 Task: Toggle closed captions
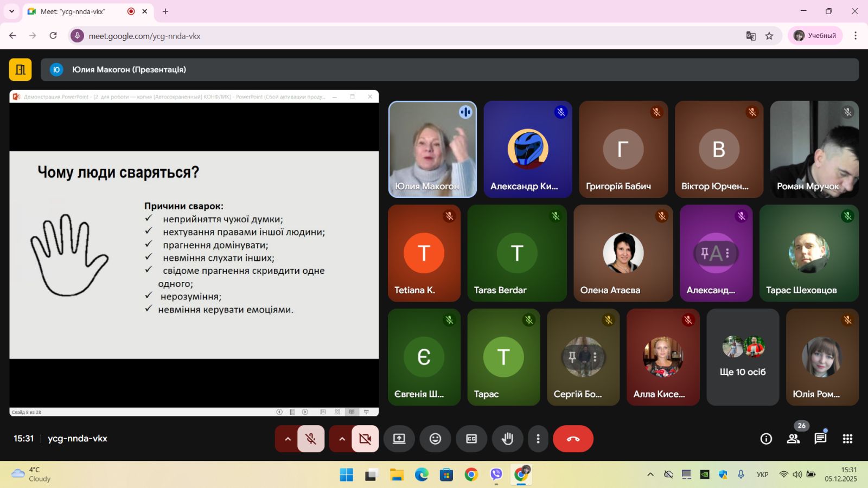pos(471,439)
